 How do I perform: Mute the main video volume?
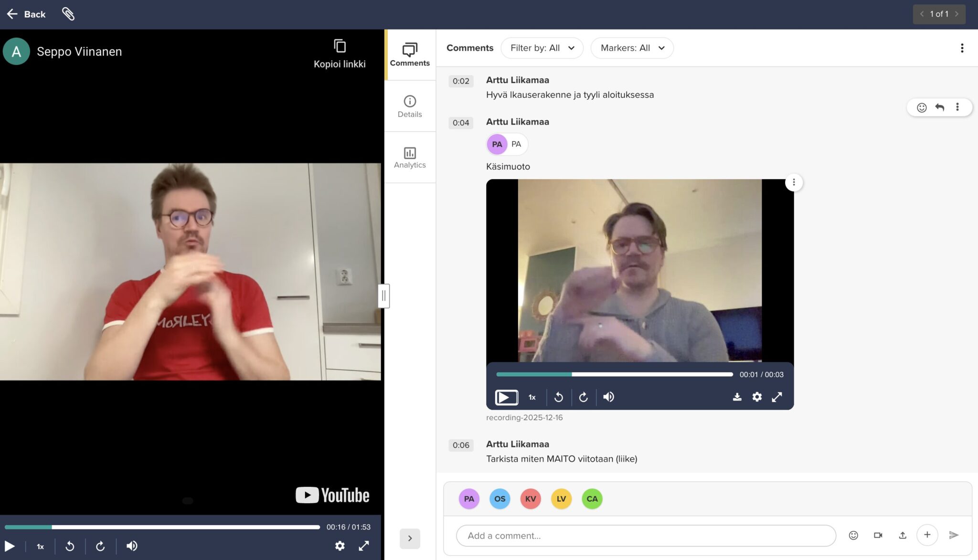point(132,546)
